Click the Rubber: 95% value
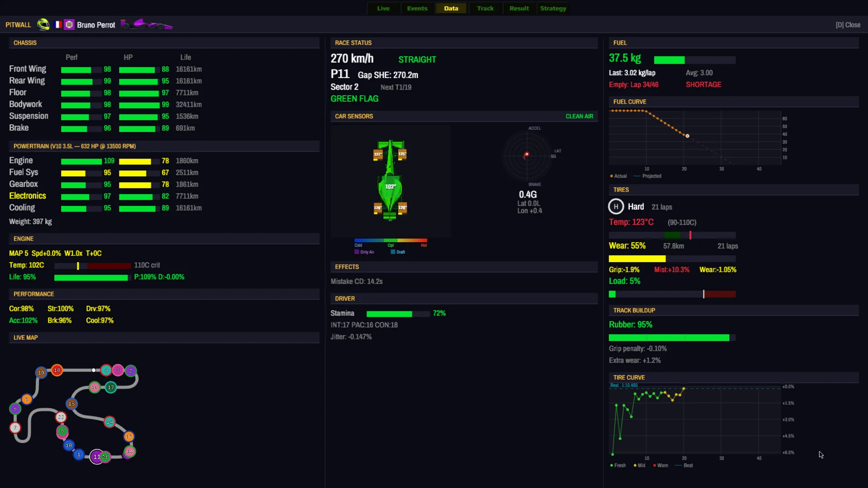Screen dimensions: 868x488 pos(630,325)
